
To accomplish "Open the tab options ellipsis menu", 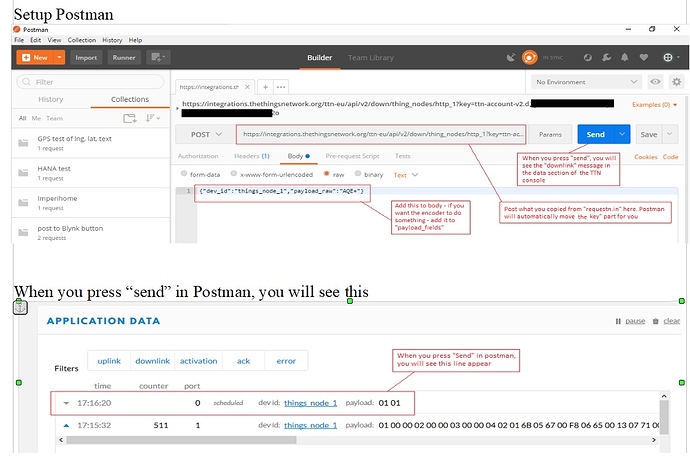I will click(281, 87).
